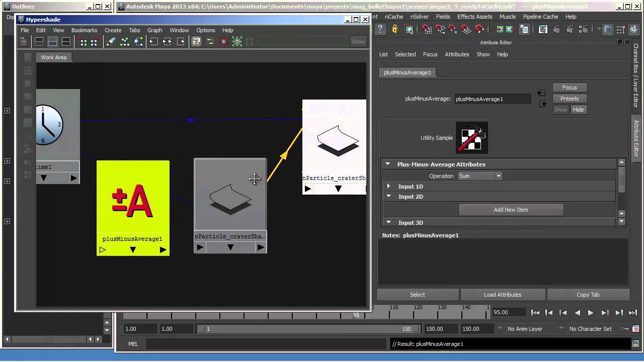Open the Create menu in Hypershade
Screen dimensions: 644x362
pyautogui.click(x=113, y=30)
